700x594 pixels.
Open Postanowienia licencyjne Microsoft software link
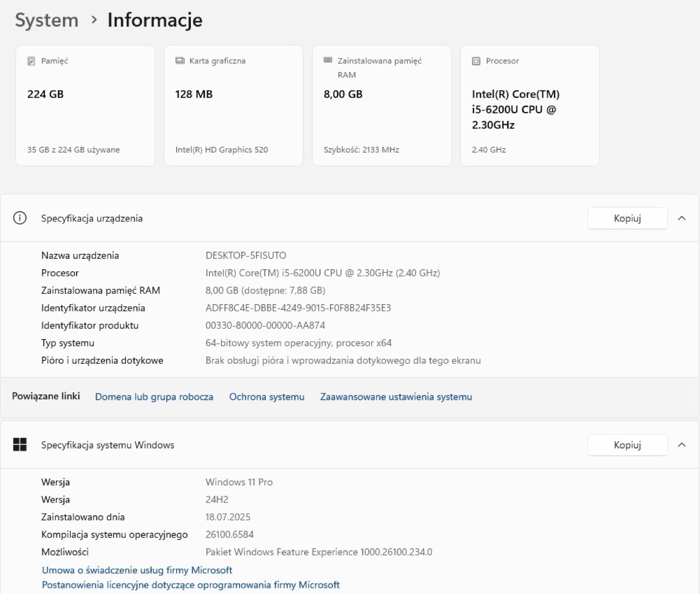[191, 585]
